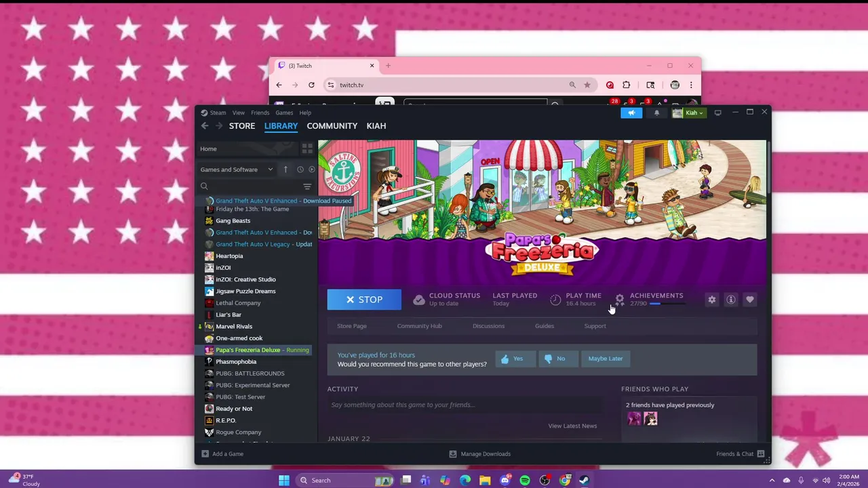Open the game info icon
Viewport: 868px width, 488px height.
point(731,300)
